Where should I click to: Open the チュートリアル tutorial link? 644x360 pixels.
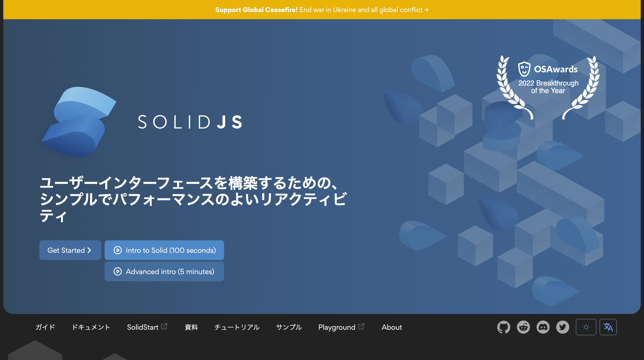(x=237, y=327)
